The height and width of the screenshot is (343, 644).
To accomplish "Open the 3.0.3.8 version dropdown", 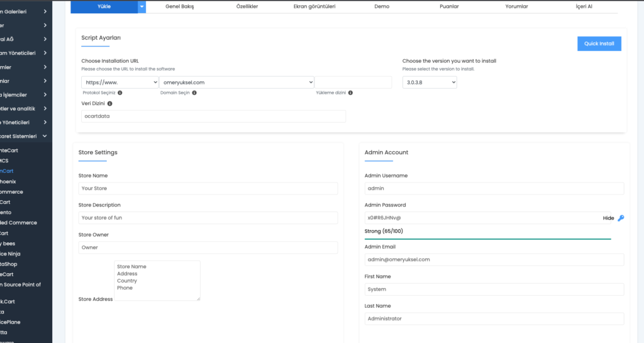I will 430,82.
